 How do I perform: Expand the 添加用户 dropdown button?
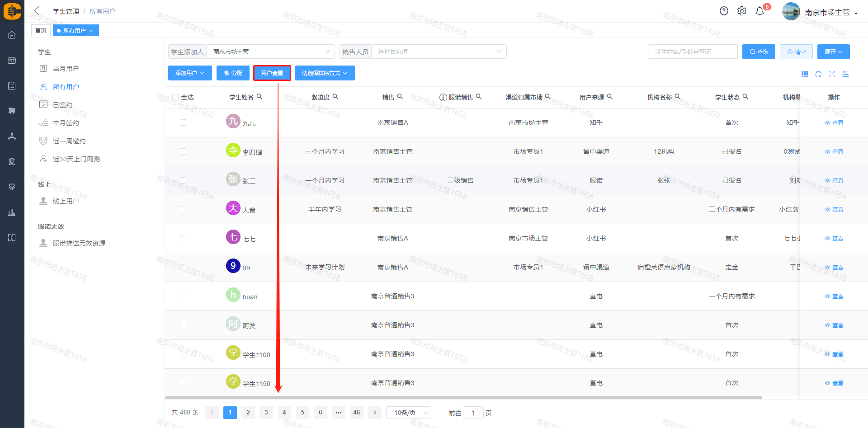(x=190, y=73)
